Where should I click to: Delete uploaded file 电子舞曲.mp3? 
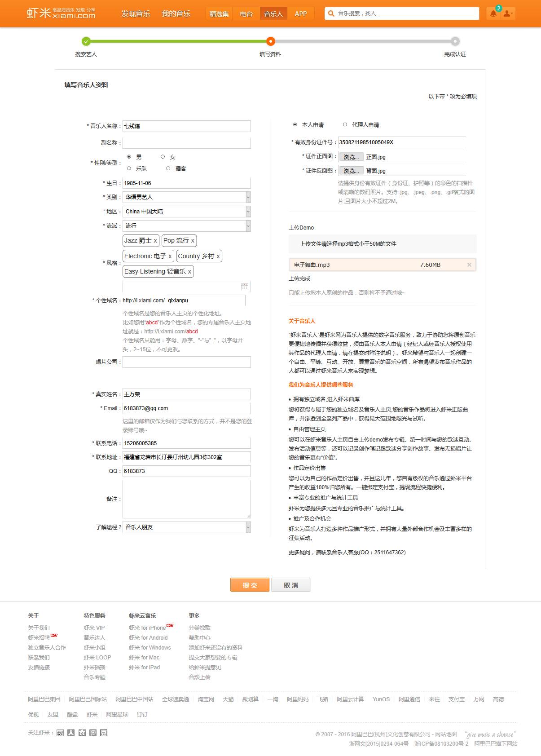pos(469,265)
